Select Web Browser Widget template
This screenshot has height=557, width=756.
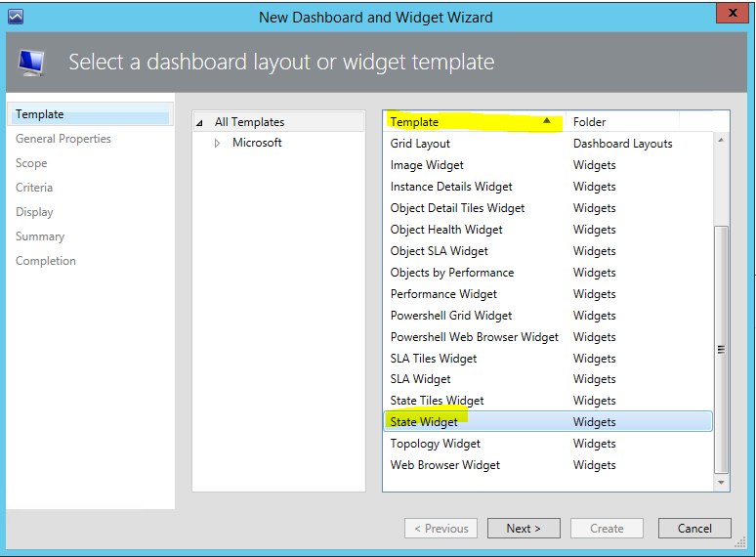[548, 465]
